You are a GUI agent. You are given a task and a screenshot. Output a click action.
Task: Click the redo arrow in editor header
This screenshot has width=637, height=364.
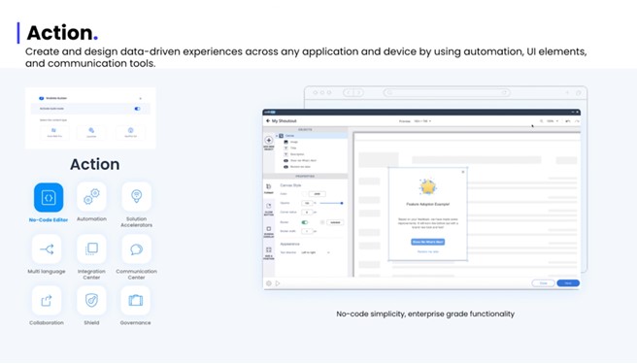(577, 121)
